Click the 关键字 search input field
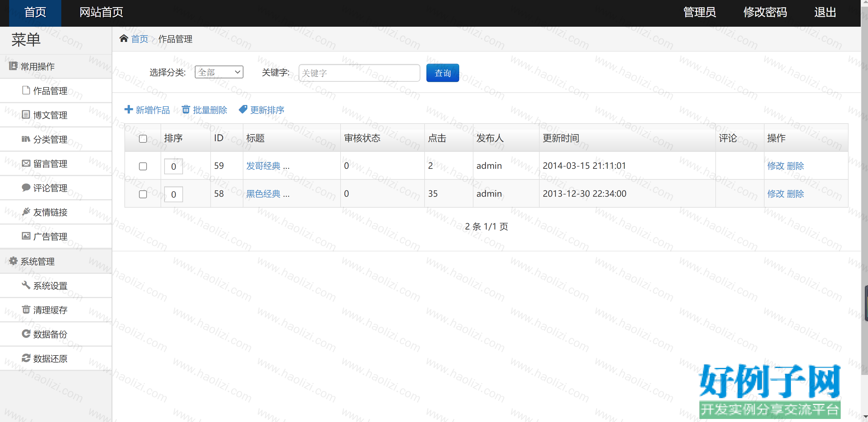The image size is (868, 422). click(359, 73)
